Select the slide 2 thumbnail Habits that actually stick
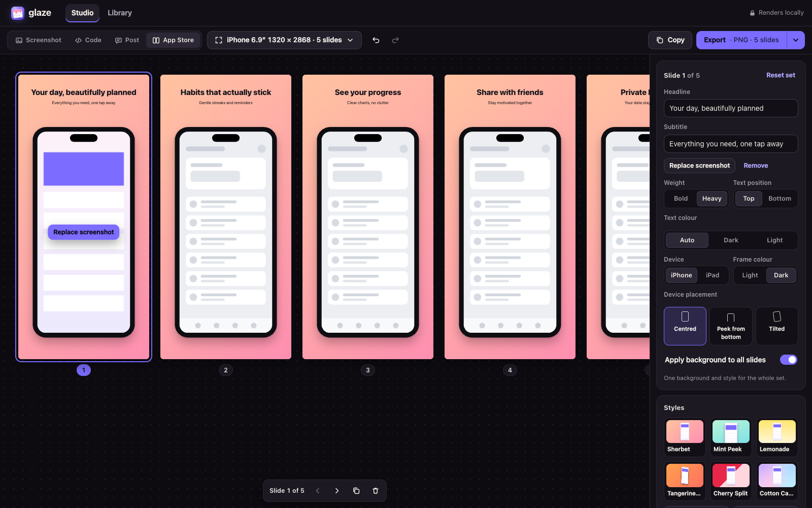Viewport: 812px width, 508px height. (226, 217)
